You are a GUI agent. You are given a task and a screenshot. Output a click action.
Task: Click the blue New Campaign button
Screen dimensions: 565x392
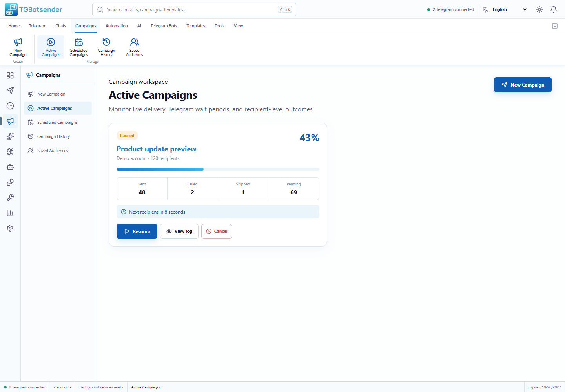(x=523, y=85)
